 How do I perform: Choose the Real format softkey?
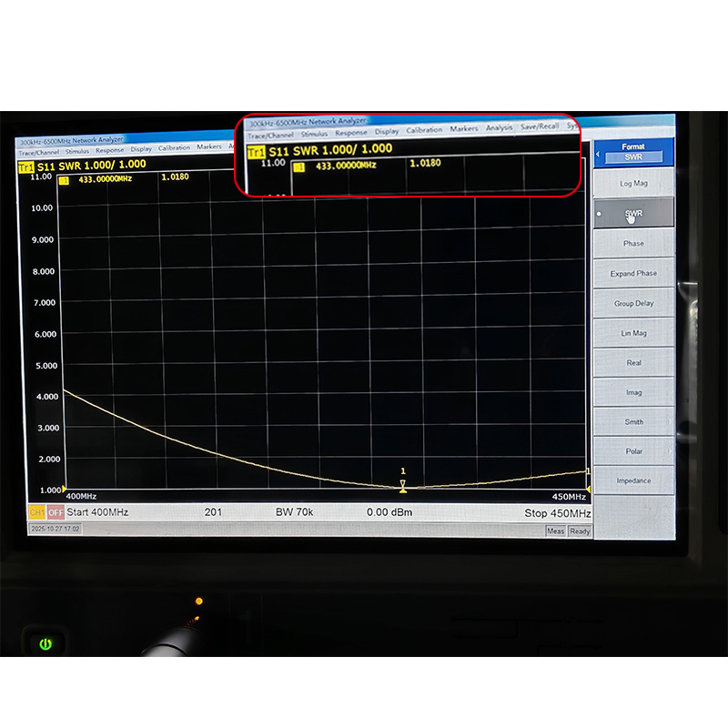pyautogui.click(x=633, y=362)
